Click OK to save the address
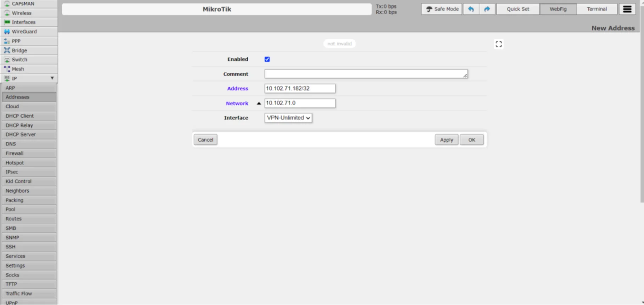This screenshot has height=305, width=644. coord(471,140)
